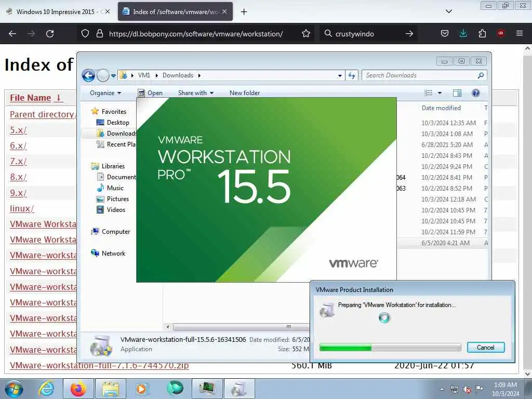Open the address bar history dropdown arrow

[x=340, y=76]
